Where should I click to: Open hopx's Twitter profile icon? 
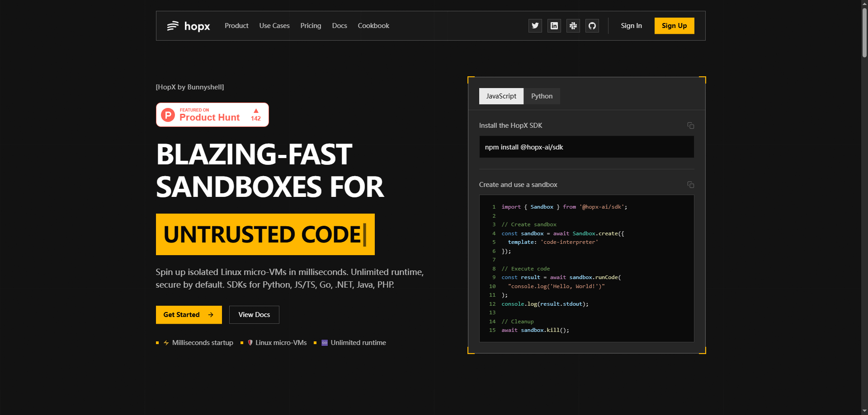point(535,26)
